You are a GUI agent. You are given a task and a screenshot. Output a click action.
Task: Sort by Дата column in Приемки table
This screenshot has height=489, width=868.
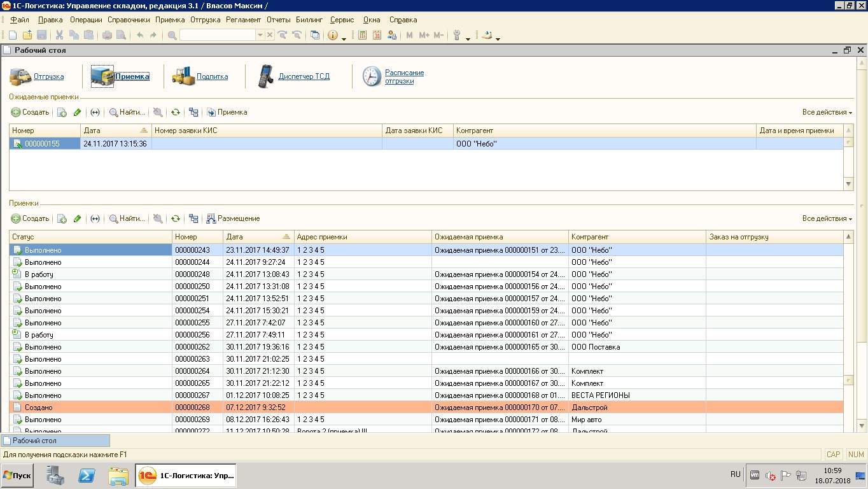[259, 237]
